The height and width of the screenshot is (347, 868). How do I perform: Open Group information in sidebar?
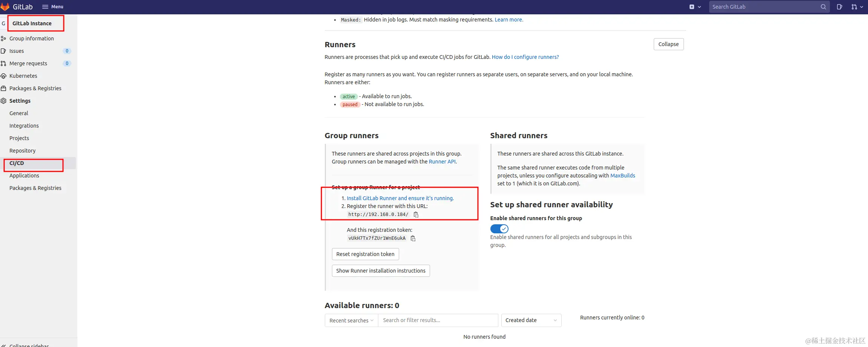(x=32, y=39)
